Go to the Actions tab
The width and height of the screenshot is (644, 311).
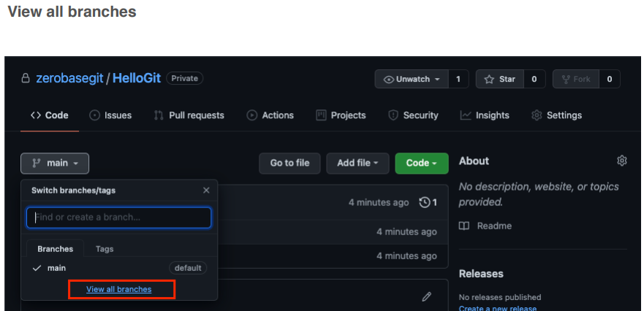coord(270,115)
